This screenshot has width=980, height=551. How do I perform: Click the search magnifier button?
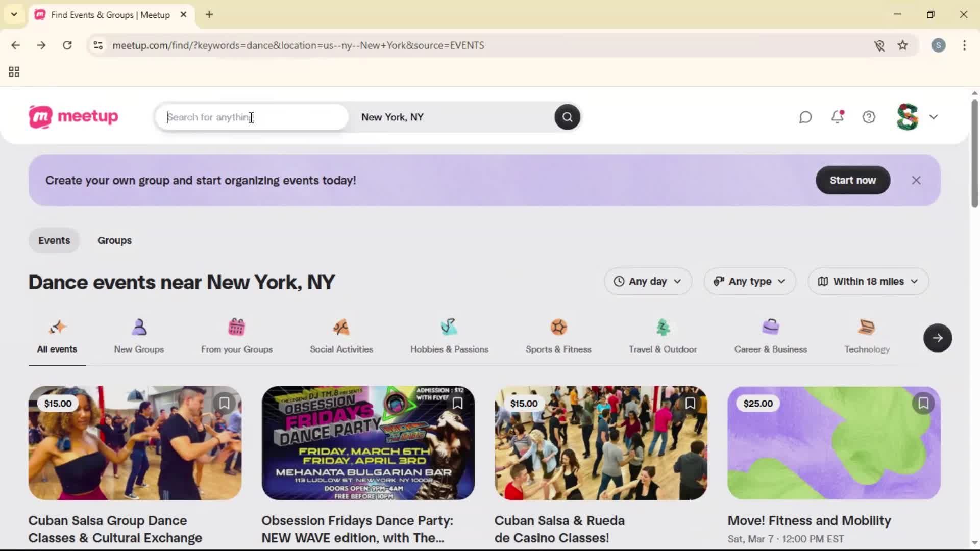567,117
